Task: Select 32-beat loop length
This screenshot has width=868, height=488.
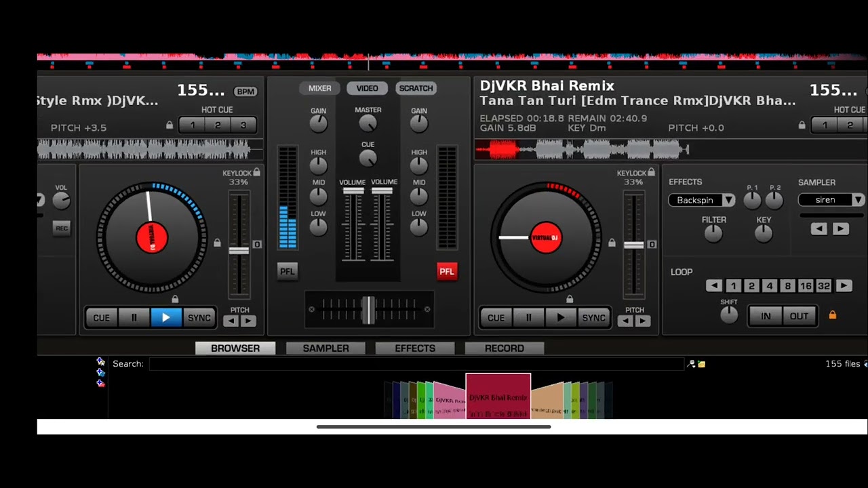Action: (x=824, y=286)
